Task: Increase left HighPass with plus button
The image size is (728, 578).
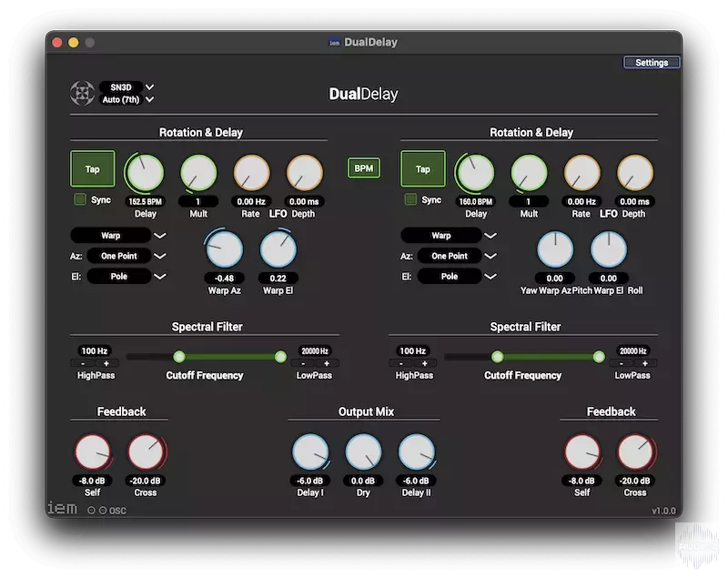Action: pos(106,363)
